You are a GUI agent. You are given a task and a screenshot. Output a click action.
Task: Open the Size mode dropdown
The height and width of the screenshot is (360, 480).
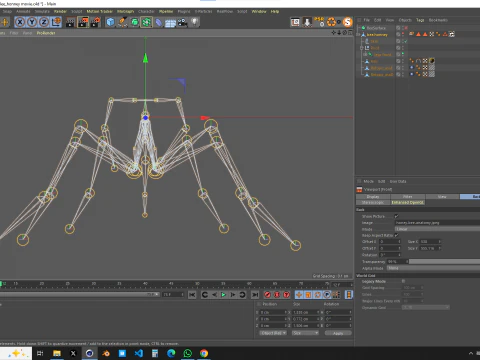tap(305, 333)
